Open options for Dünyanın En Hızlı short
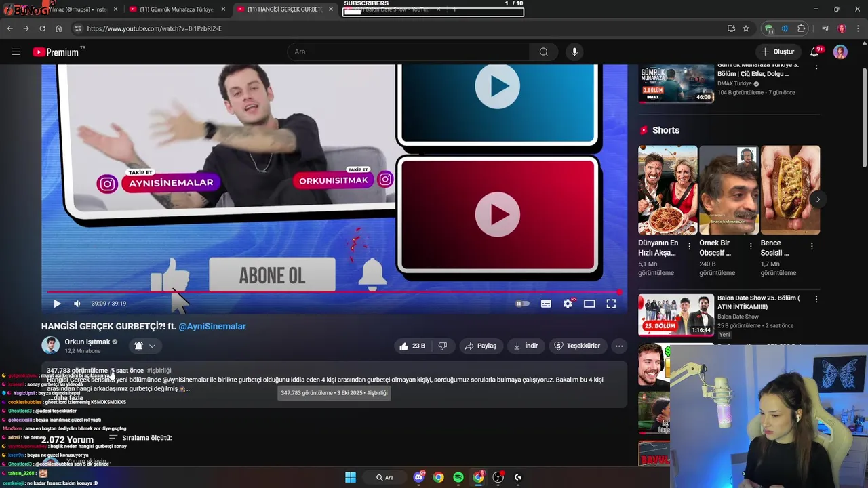This screenshot has width=868, height=488. point(690,247)
